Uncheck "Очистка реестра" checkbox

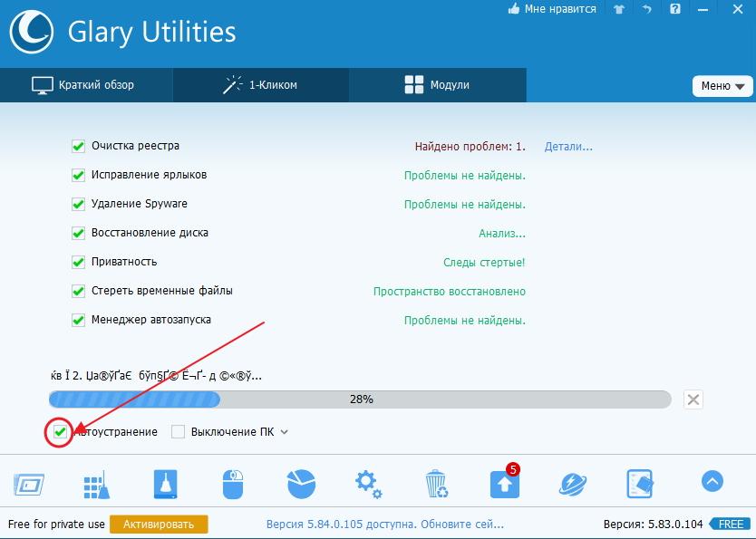click(x=78, y=146)
